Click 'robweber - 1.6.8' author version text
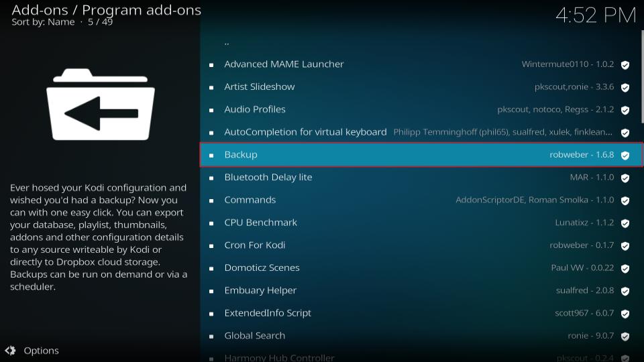The width and height of the screenshot is (644, 362). 582,155
